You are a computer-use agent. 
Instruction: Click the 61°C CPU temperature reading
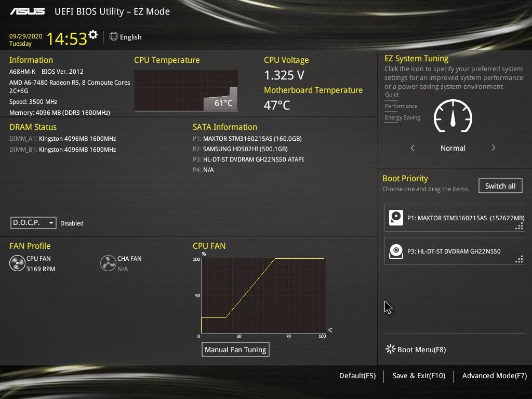223,103
